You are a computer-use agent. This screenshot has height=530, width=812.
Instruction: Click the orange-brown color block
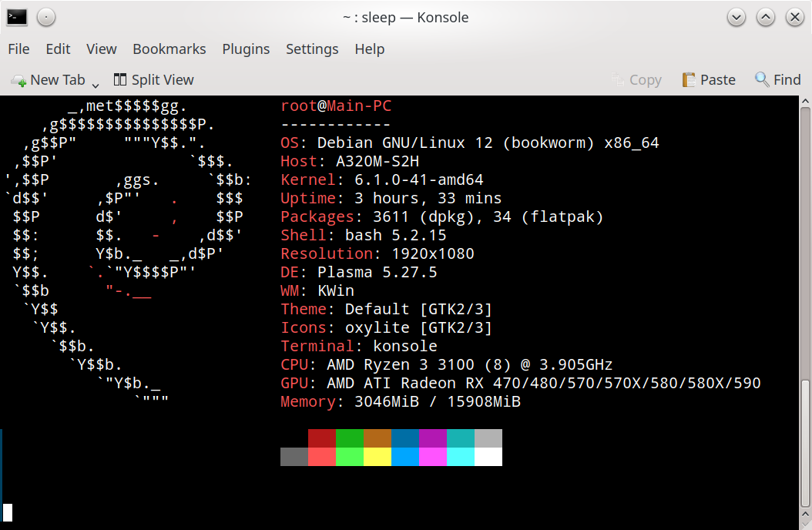[x=377, y=438]
